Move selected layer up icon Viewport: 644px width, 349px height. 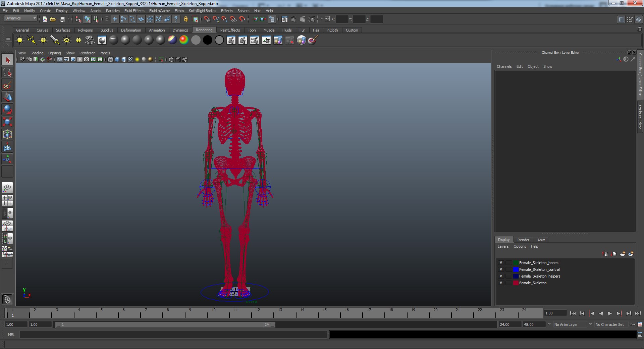point(605,254)
